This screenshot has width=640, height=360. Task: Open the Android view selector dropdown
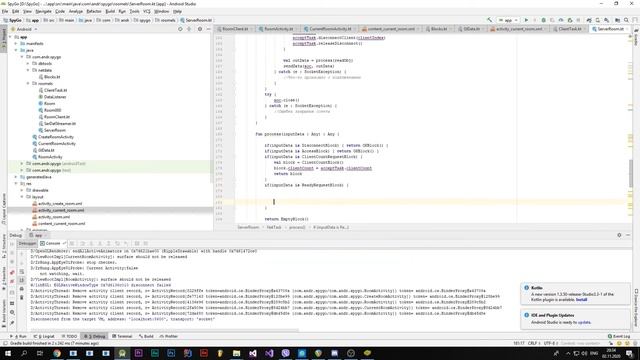24,29
